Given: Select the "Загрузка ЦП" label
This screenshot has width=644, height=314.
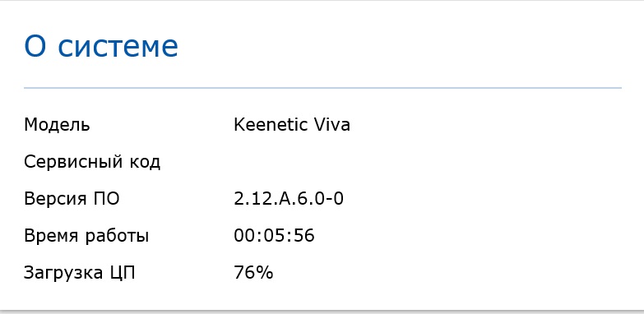Looking at the screenshot, I should (79, 273).
